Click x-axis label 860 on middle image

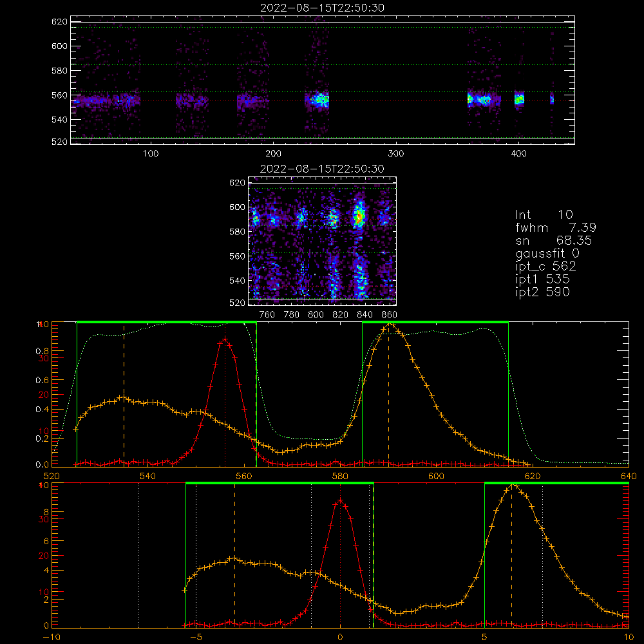click(390, 315)
